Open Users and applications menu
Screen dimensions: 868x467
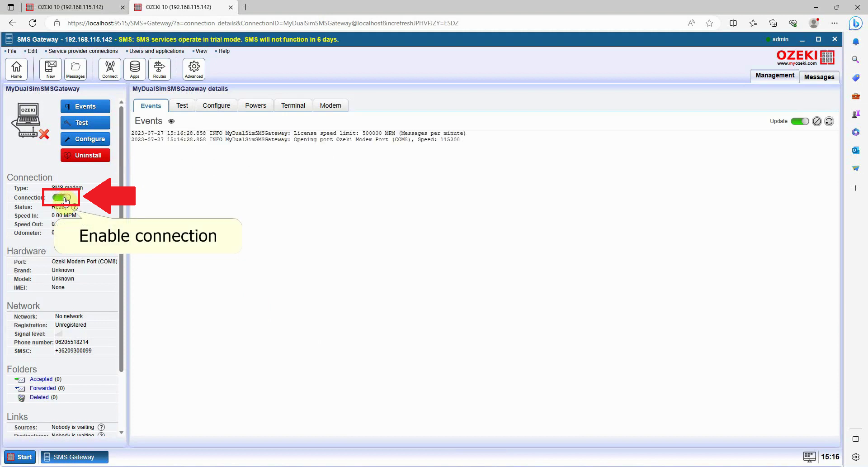(156, 51)
